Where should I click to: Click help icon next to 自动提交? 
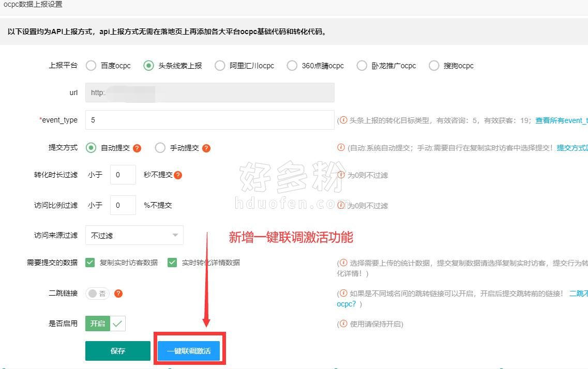click(x=137, y=148)
